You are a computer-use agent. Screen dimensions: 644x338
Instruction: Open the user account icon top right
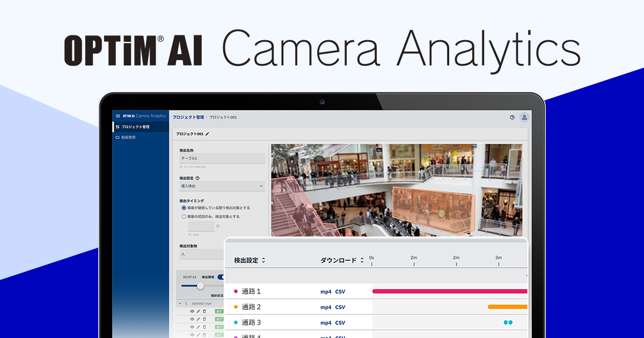pyautogui.click(x=524, y=117)
